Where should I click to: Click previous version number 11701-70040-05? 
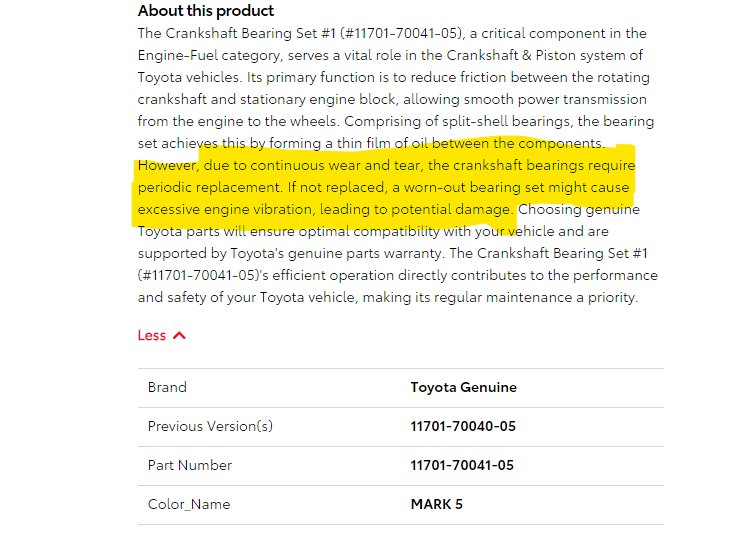[x=463, y=426]
